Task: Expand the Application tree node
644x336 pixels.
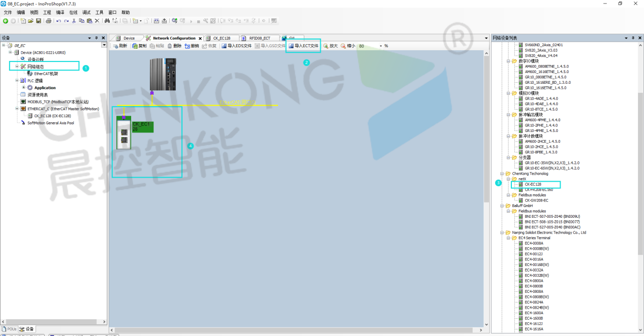Action: pos(23,88)
